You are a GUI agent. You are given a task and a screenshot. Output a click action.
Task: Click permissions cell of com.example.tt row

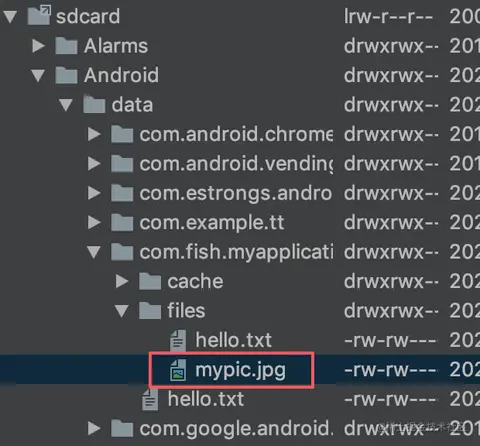click(x=391, y=222)
